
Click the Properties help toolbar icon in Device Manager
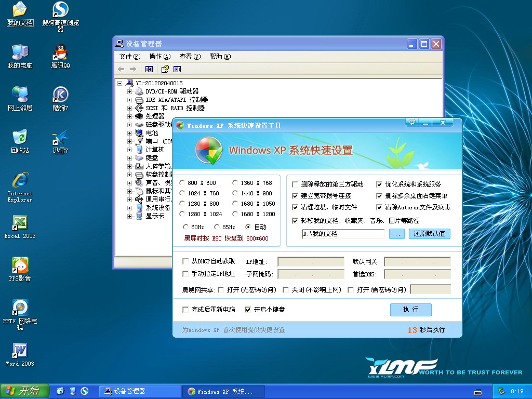165,69
